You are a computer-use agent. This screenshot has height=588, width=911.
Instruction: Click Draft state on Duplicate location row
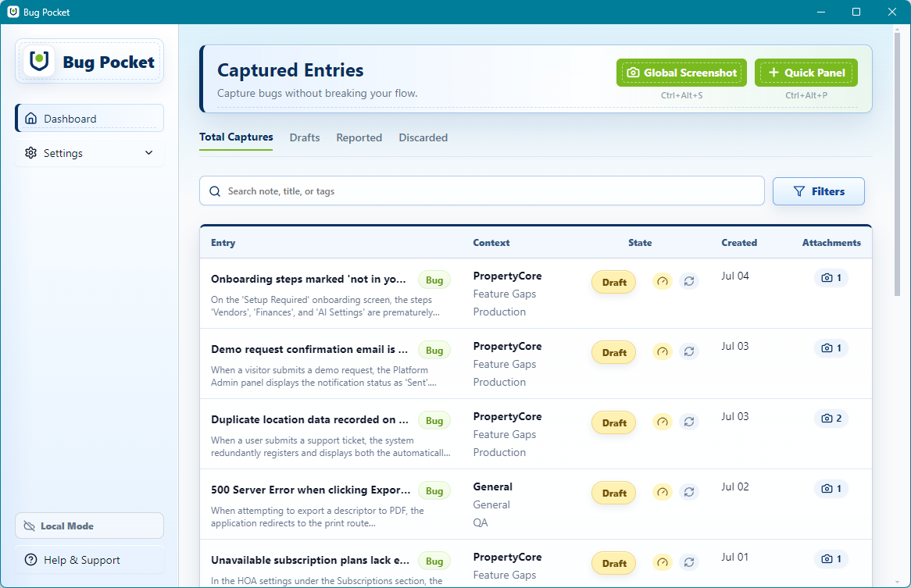pos(614,423)
